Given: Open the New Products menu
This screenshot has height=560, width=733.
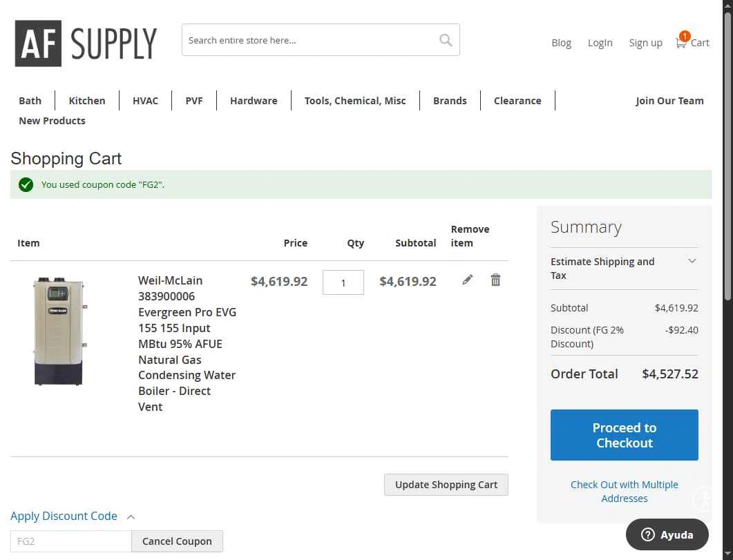Looking at the screenshot, I should (52, 121).
